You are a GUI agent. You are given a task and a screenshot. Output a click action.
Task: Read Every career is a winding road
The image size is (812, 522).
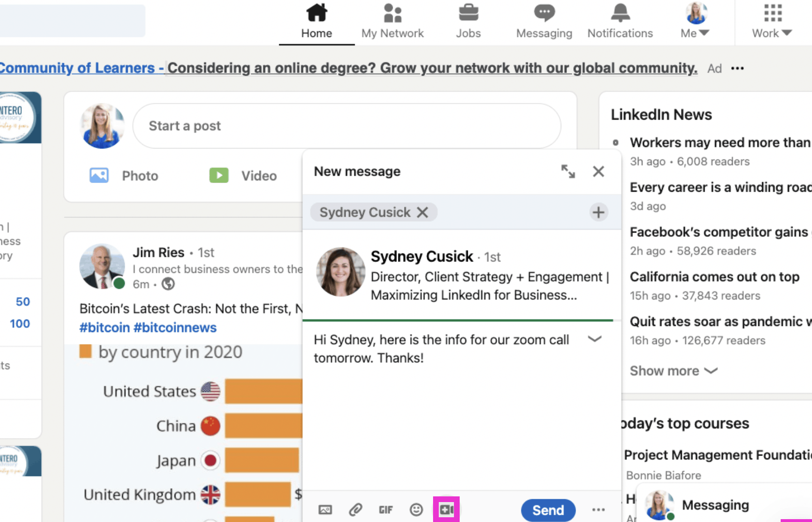pyautogui.click(x=720, y=187)
